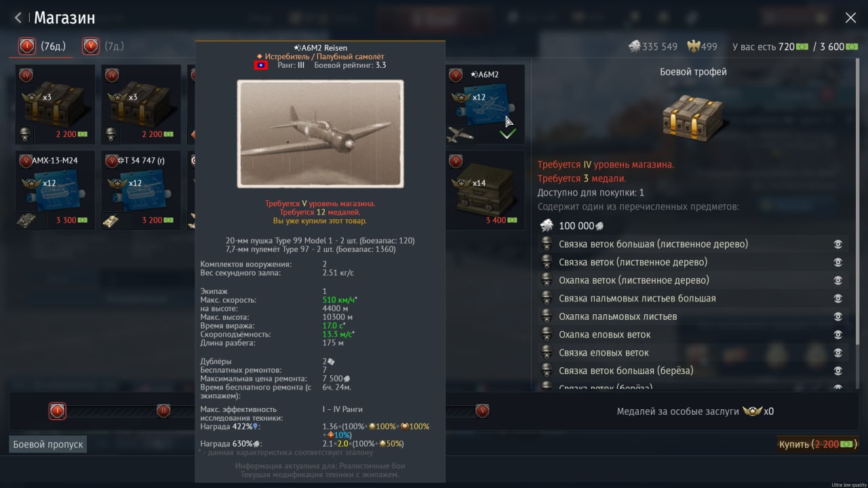Click the 100 000 silver lions reward icon
This screenshot has width=868, height=488.
pyautogui.click(x=547, y=226)
